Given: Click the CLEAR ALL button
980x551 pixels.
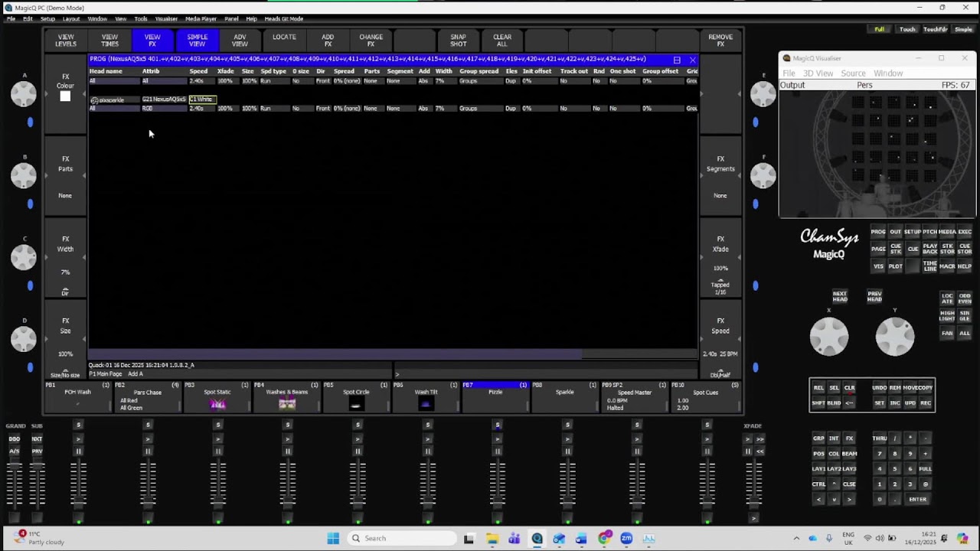Looking at the screenshot, I should [x=502, y=41].
